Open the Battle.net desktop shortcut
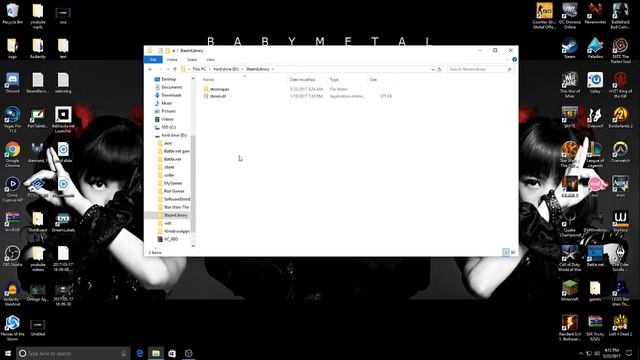The height and width of the screenshot is (360, 640). coord(595,256)
